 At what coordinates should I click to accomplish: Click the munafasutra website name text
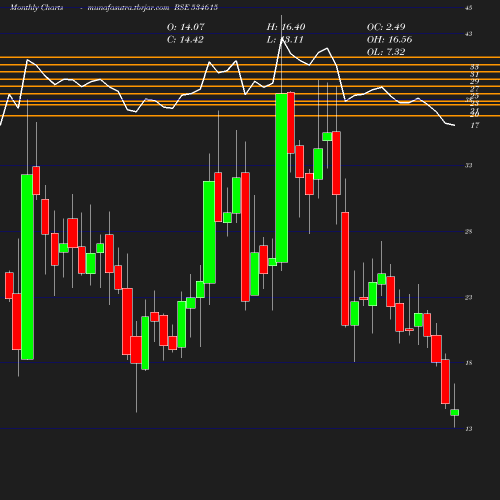tap(128, 7)
